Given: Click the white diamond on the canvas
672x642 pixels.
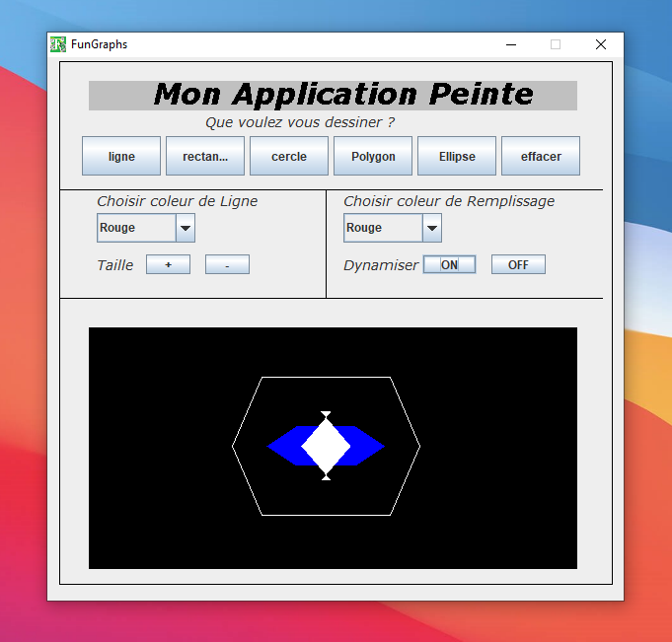Looking at the screenshot, I should (327, 446).
